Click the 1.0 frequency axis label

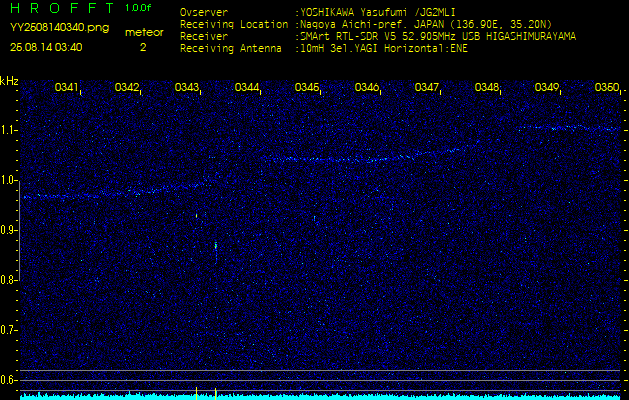[x=8, y=180]
